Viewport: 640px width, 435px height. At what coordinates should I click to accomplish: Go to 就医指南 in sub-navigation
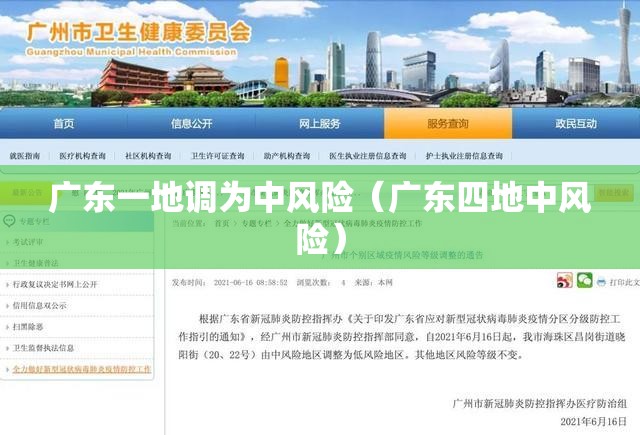[x=25, y=156]
